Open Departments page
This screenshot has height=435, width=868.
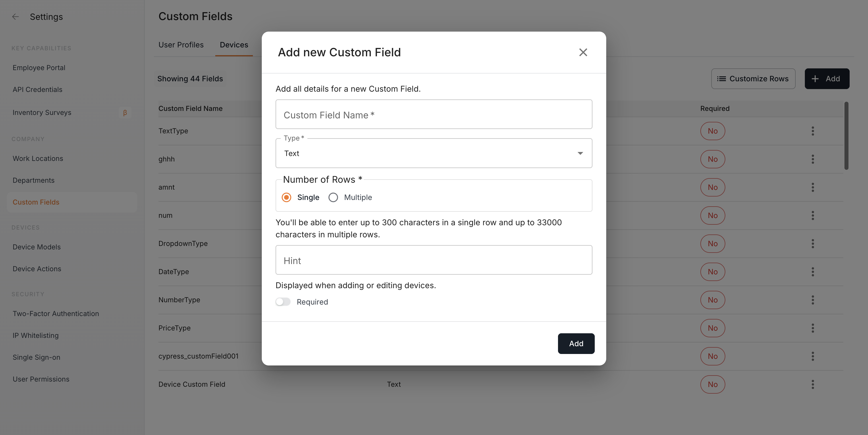[33, 180]
